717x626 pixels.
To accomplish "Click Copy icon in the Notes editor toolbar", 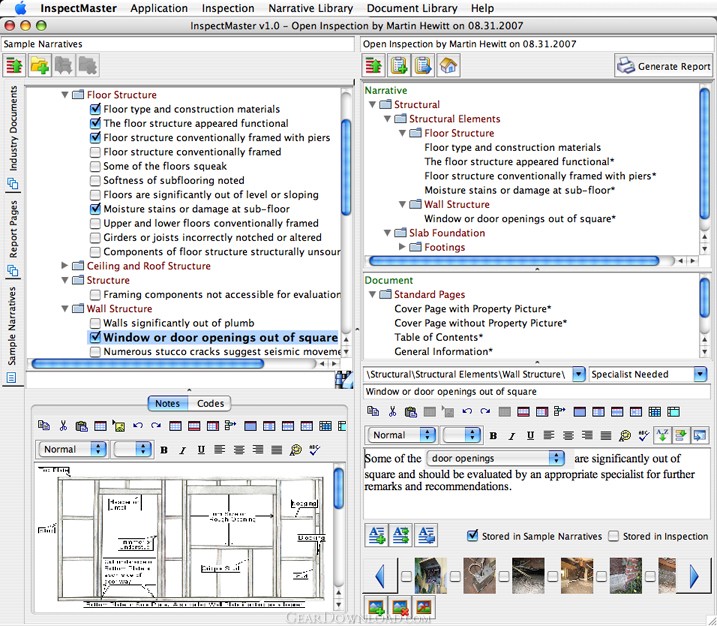I will 44,426.
